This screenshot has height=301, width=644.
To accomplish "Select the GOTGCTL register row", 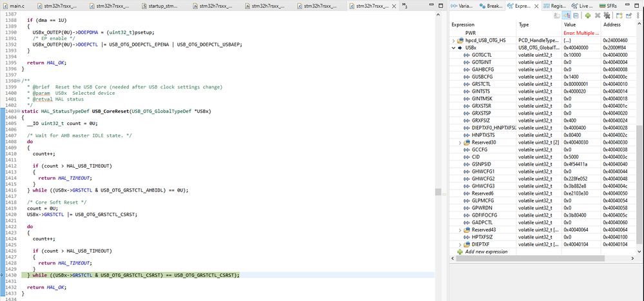I will coord(543,55).
